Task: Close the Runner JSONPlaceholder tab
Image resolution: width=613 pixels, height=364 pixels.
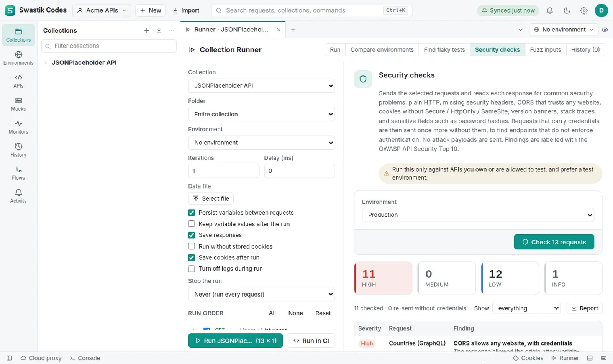Action: coord(279,30)
